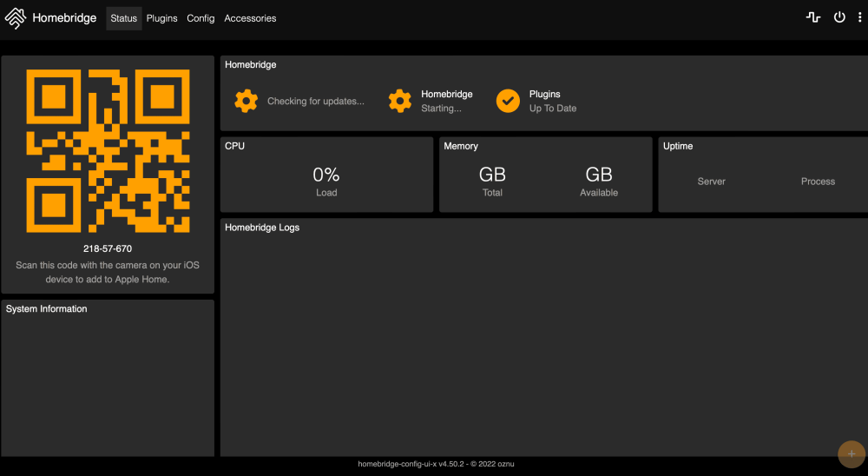Viewport: 868px width, 476px height.
Task: Go to the Config tab
Action: point(201,18)
